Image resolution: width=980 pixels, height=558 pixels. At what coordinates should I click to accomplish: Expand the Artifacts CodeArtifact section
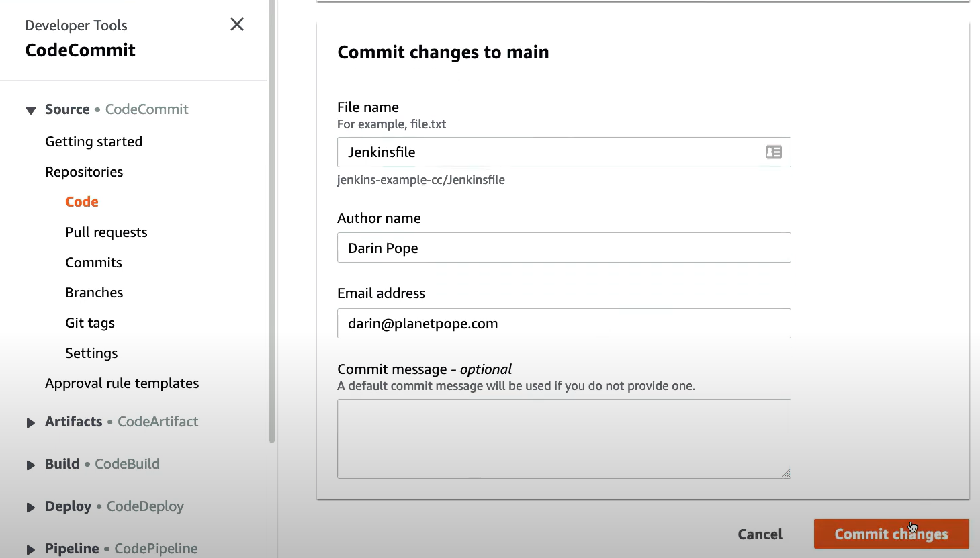click(31, 422)
